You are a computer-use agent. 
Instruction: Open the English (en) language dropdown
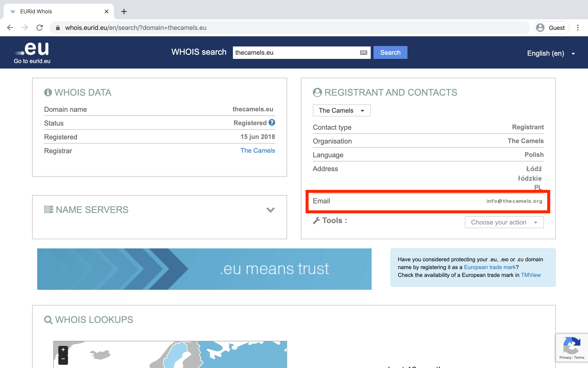point(551,53)
